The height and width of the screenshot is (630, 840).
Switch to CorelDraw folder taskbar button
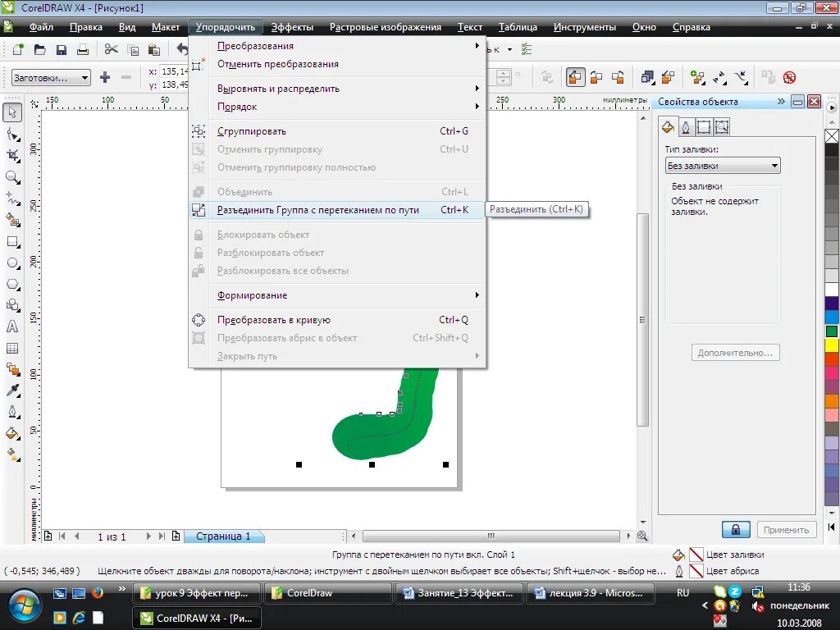point(329,593)
